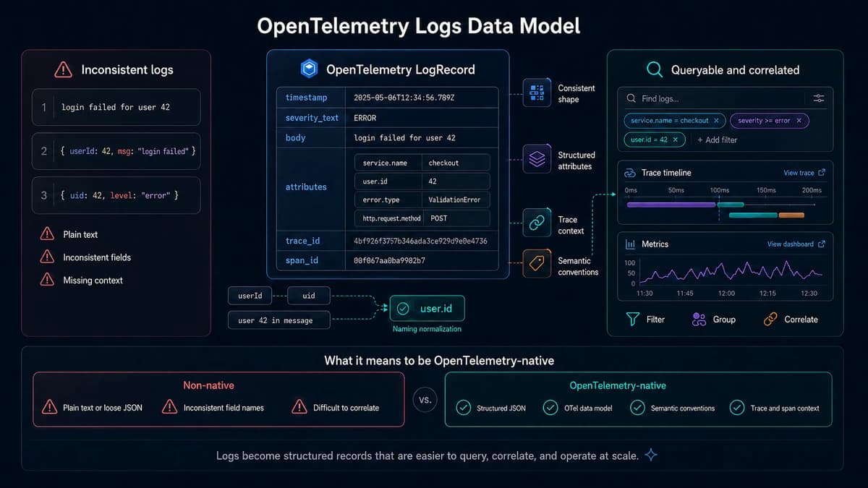Click the Semantic conventions tag icon
Viewport: 868px width, 488px height.
(537, 264)
